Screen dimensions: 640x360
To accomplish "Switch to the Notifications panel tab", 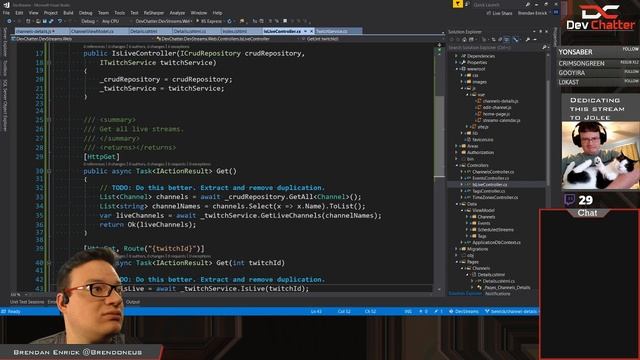I will pos(498,293).
